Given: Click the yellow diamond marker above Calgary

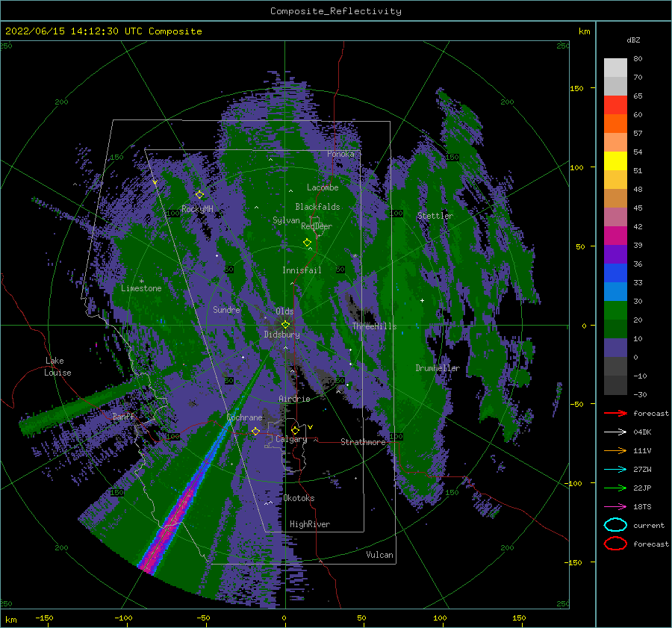Looking at the screenshot, I should 295,430.
